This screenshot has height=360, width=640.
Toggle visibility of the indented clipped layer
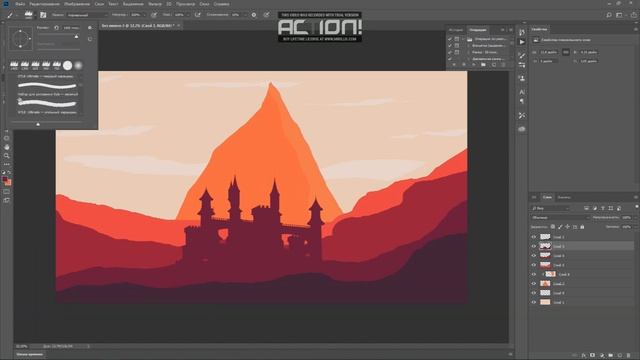[x=533, y=274]
